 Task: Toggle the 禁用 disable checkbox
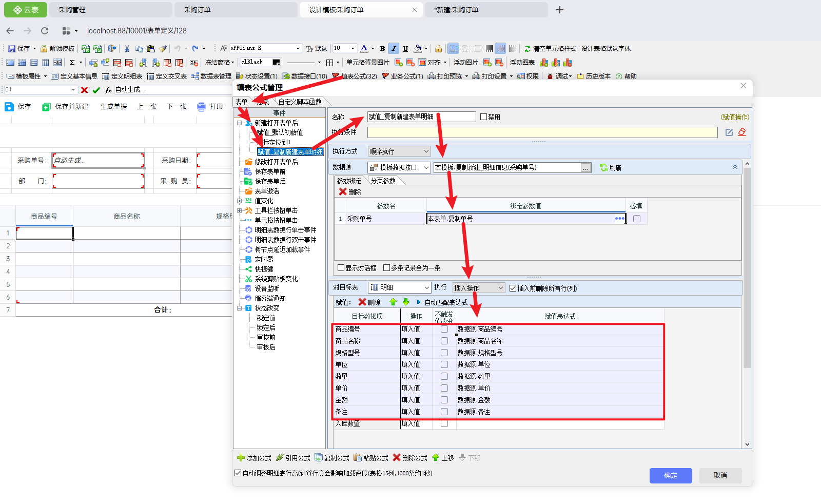click(x=483, y=117)
